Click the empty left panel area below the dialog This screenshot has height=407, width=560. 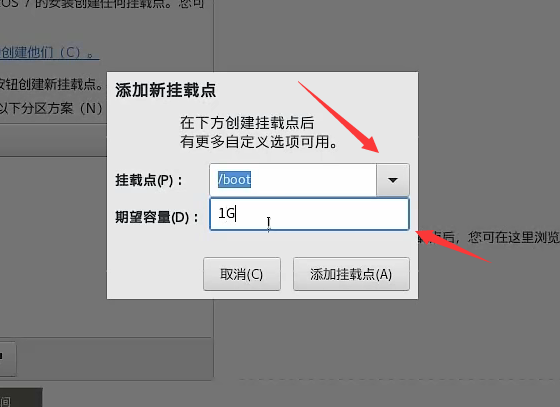106,318
